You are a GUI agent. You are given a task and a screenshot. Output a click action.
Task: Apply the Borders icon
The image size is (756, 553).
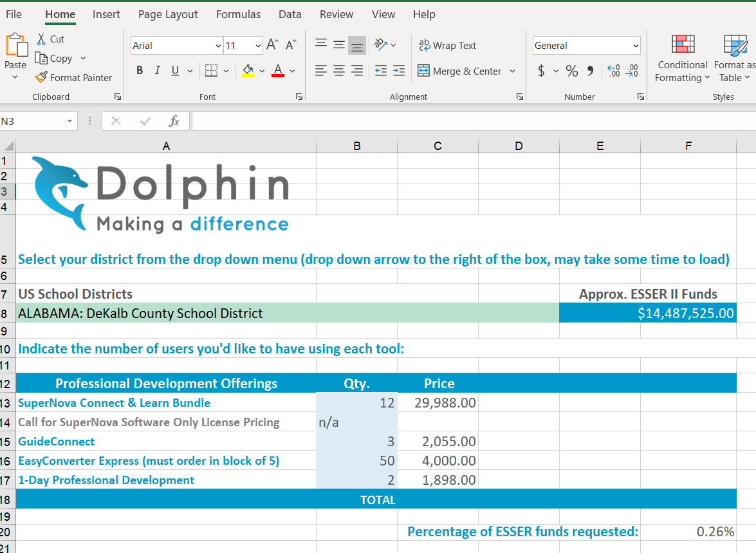point(211,70)
